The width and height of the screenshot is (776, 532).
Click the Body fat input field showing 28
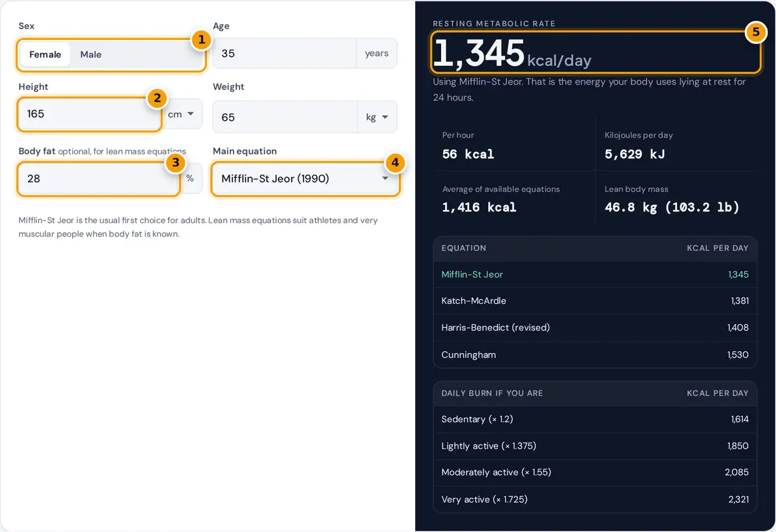(x=98, y=178)
